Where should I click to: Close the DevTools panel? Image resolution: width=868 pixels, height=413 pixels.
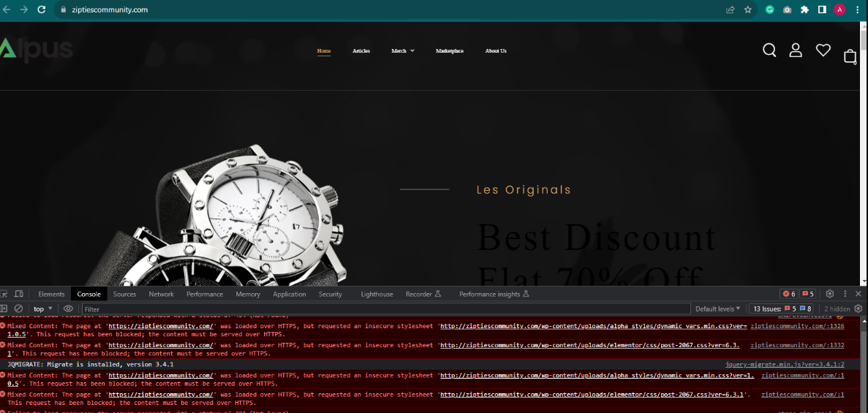(858, 294)
